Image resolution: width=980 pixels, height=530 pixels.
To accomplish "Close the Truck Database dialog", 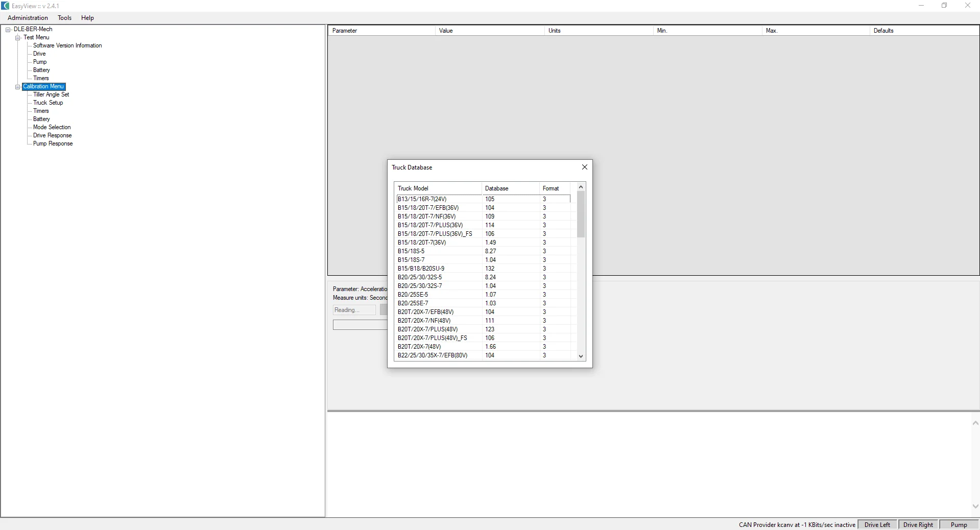I will click(585, 167).
